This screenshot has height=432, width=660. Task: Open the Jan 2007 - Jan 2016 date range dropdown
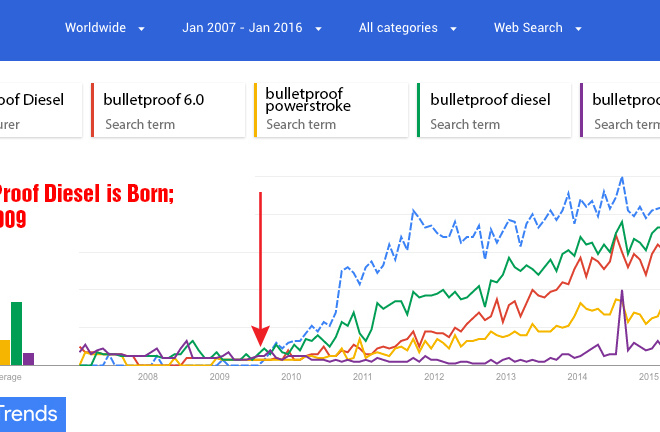(x=252, y=28)
